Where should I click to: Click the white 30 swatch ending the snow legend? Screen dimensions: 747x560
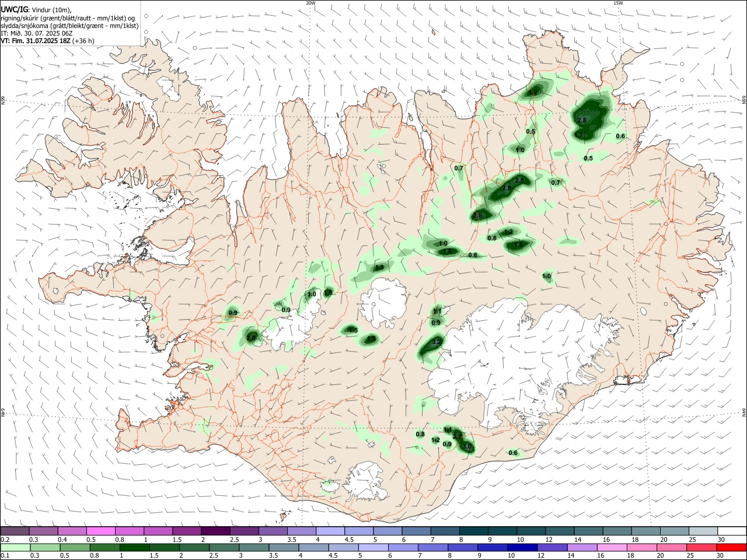click(732, 531)
